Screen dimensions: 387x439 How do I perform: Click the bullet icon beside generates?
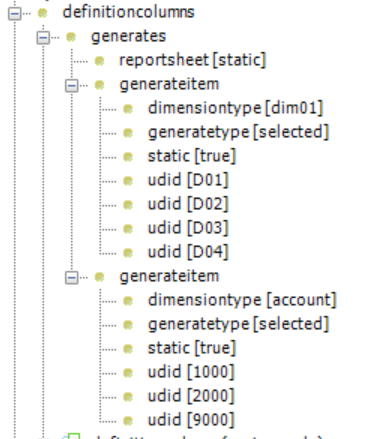[71, 37]
